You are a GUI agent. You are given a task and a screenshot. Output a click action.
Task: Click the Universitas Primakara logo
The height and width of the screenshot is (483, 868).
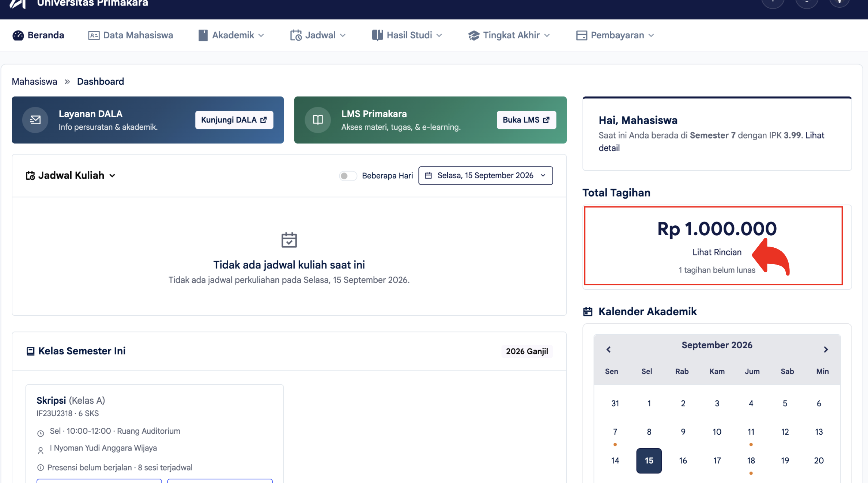coord(18,4)
